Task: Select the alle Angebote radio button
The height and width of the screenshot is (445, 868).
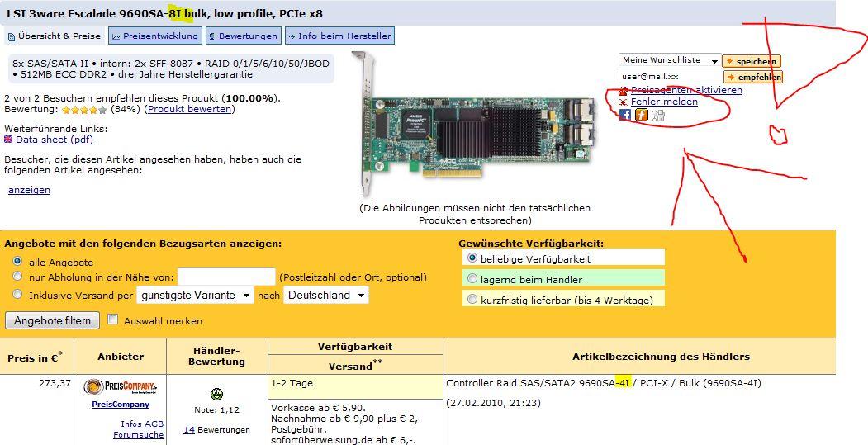Action: tap(17, 261)
